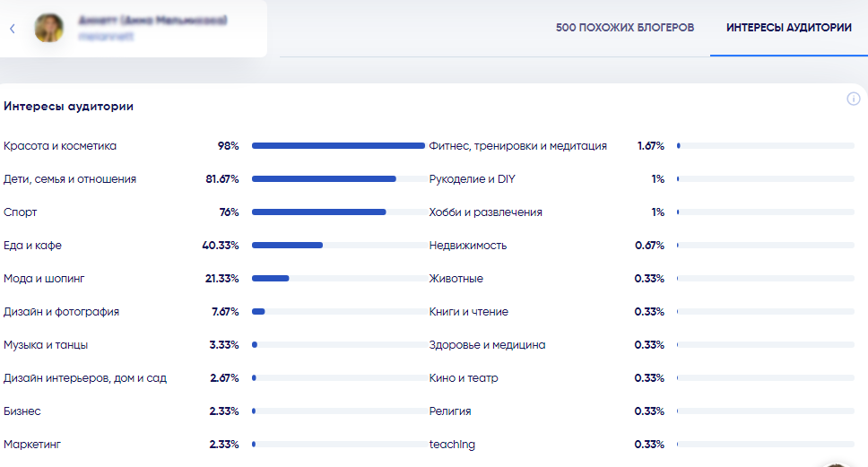Click the blogger profile avatar
Viewport: 868px width, 467px height.
[48, 28]
